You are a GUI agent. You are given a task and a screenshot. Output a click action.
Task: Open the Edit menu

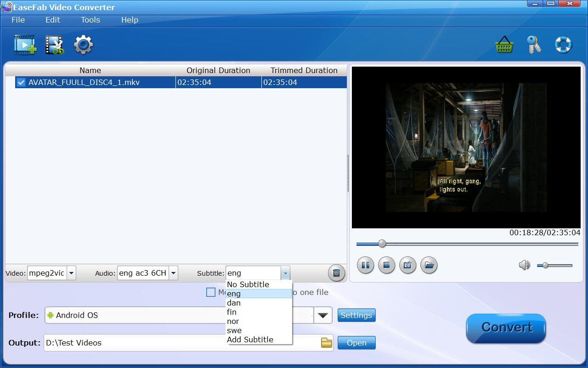53,20
